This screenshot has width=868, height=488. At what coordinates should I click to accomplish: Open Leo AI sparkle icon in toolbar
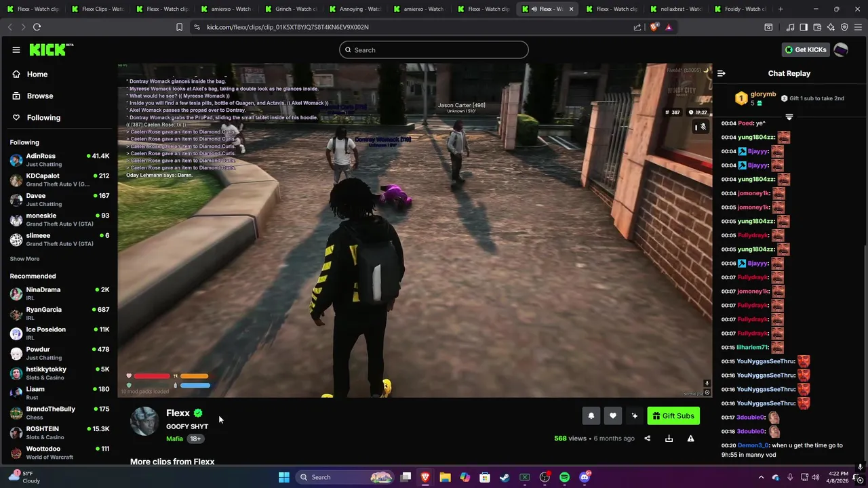(x=831, y=27)
